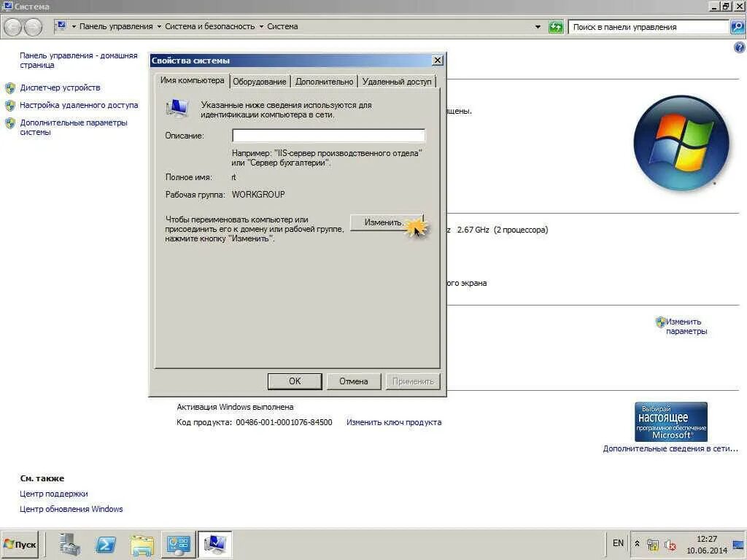This screenshot has height=560, width=747.
Task: Open Control Panel taskbar icon
Action: 178,544
